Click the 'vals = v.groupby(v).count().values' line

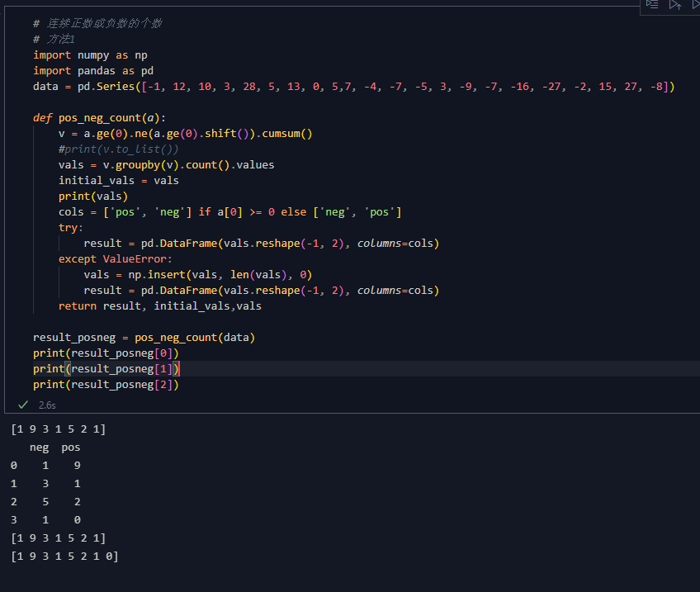(166, 165)
